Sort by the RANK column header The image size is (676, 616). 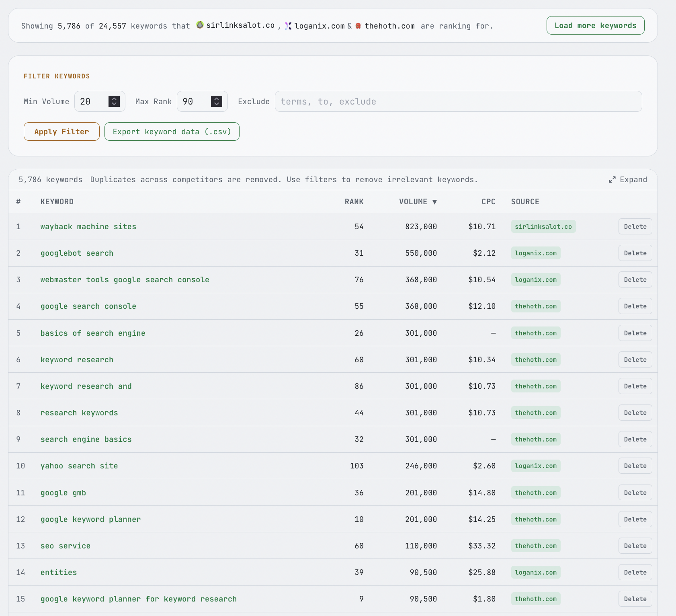(x=354, y=202)
